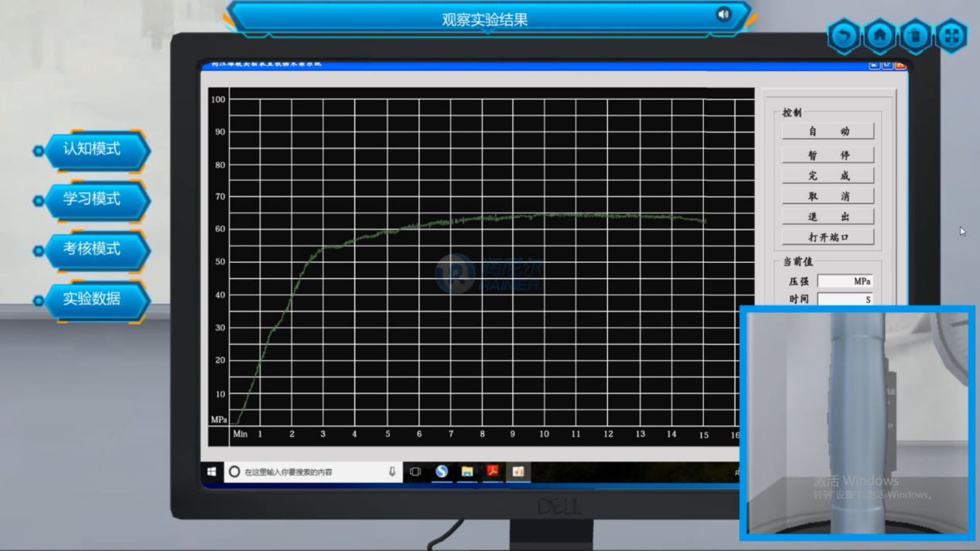Click the 时间 seconds value field

click(x=845, y=299)
